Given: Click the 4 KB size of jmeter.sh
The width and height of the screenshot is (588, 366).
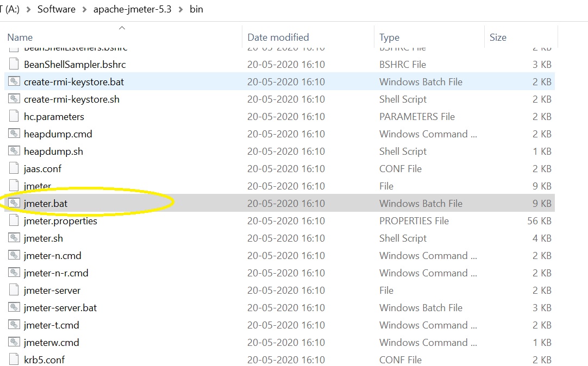Looking at the screenshot, I should coord(542,238).
